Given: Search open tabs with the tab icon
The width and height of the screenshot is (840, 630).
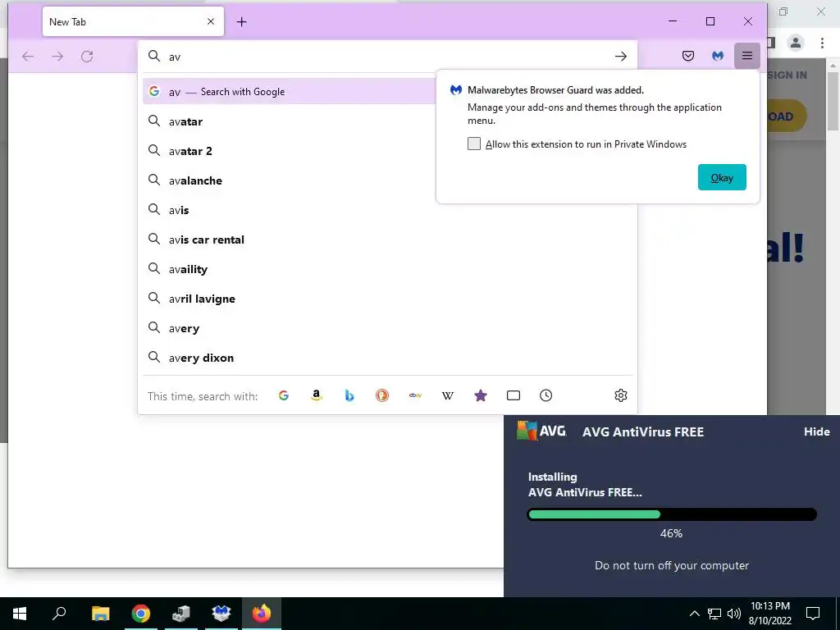Looking at the screenshot, I should pyautogui.click(x=514, y=395).
